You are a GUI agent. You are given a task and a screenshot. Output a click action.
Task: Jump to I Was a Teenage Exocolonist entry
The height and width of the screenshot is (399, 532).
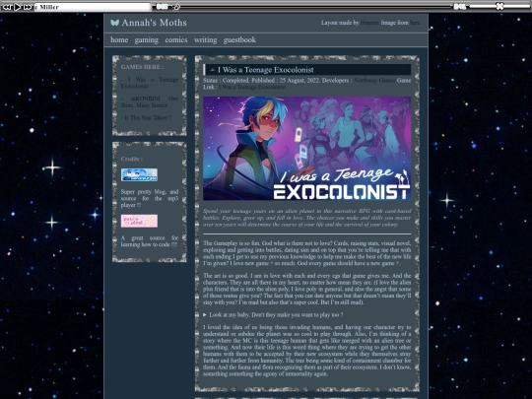coord(150,83)
